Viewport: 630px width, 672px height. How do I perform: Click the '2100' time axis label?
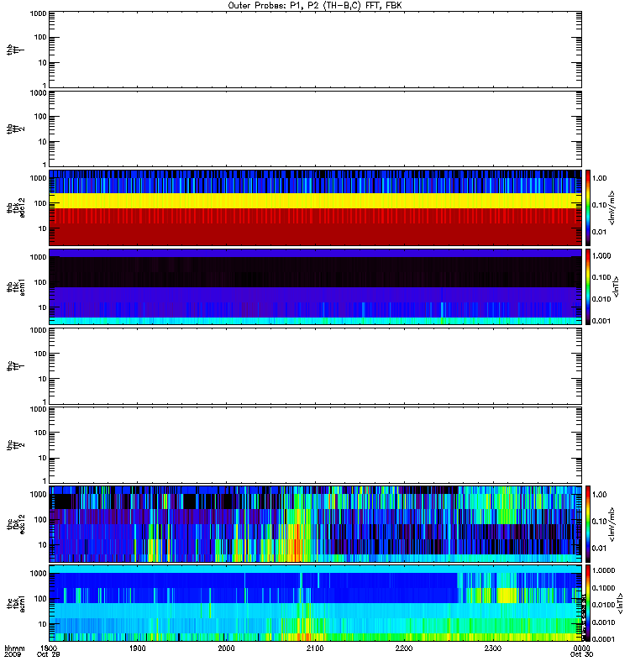315,648
